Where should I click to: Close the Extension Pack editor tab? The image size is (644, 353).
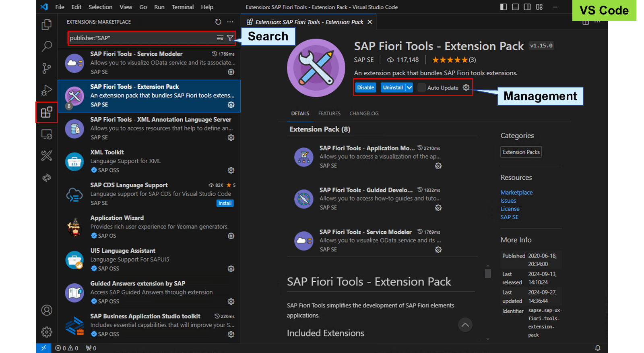coord(369,22)
